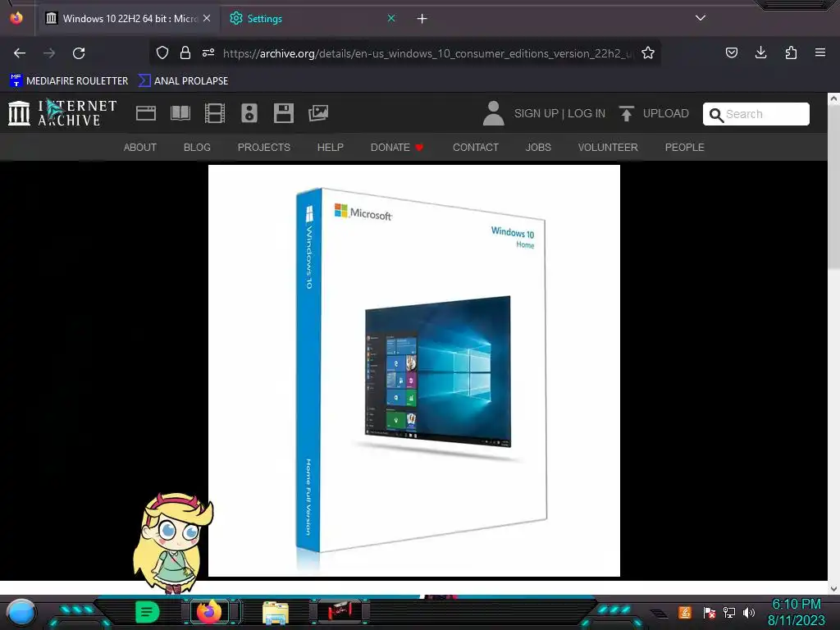Image resolution: width=840 pixels, height=630 pixels.
Task: Close the Windows 10 22H2 tab
Action: coord(207,18)
